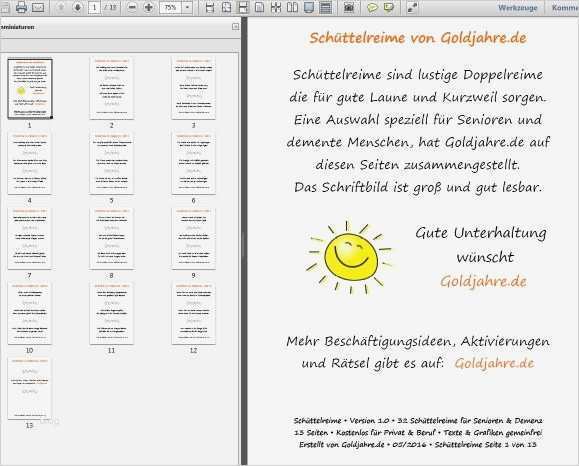Screen dimensions: 579x466
Task: Click the page number input field
Action: (x=94, y=7)
